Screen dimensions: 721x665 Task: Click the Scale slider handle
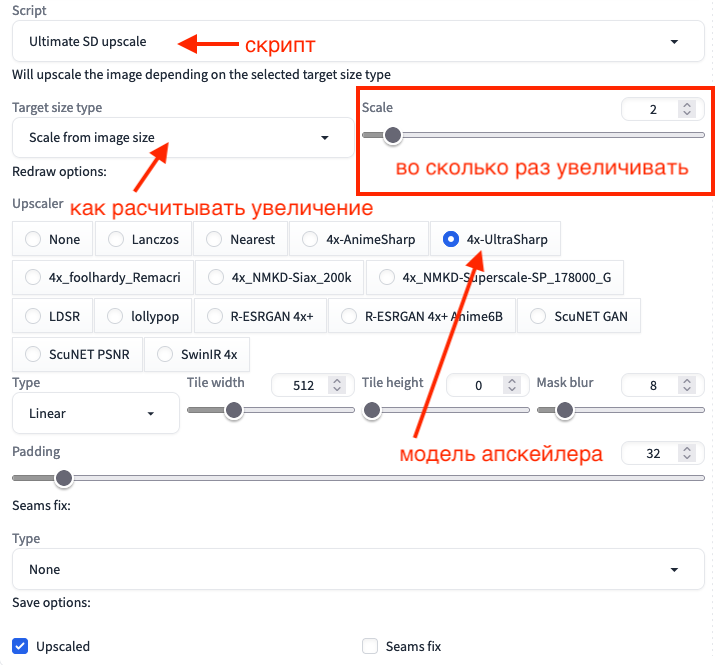393,135
